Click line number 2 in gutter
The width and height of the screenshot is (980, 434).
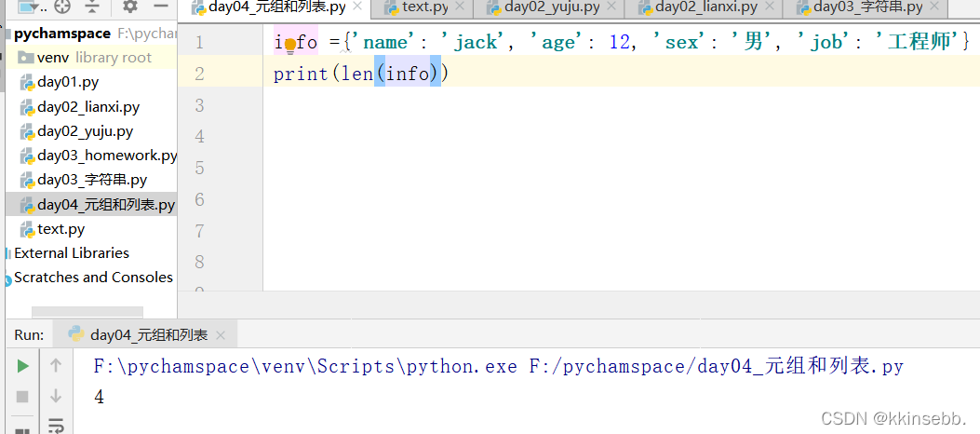pos(199,74)
